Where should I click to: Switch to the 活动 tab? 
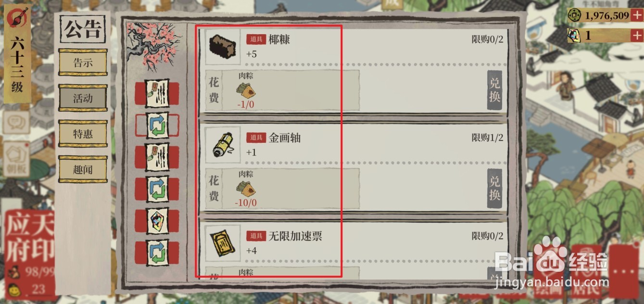click(83, 98)
